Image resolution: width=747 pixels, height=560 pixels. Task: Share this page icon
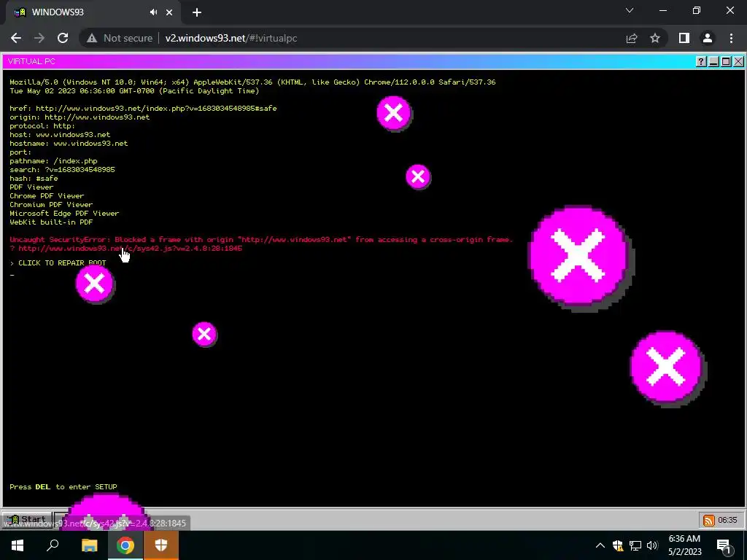point(632,38)
